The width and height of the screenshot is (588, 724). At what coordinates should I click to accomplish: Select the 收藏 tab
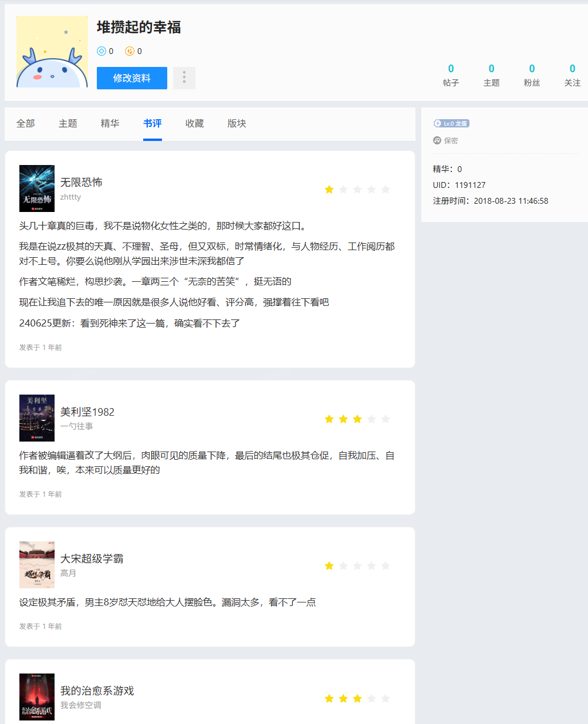195,123
